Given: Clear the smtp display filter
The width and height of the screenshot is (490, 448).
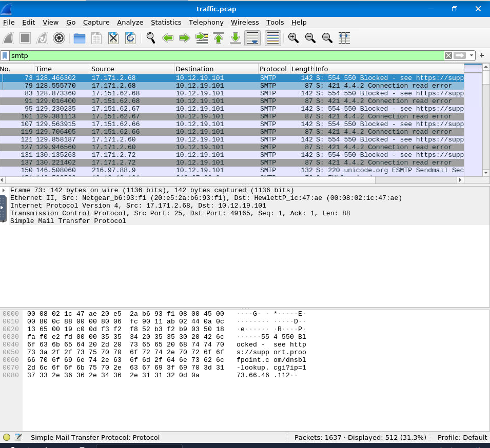Looking at the screenshot, I should (x=448, y=55).
